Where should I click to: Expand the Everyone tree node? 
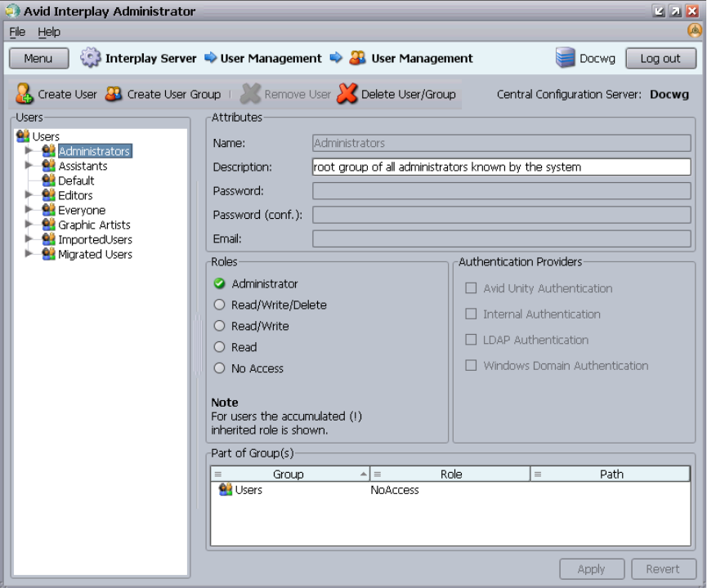(x=29, y=210)
